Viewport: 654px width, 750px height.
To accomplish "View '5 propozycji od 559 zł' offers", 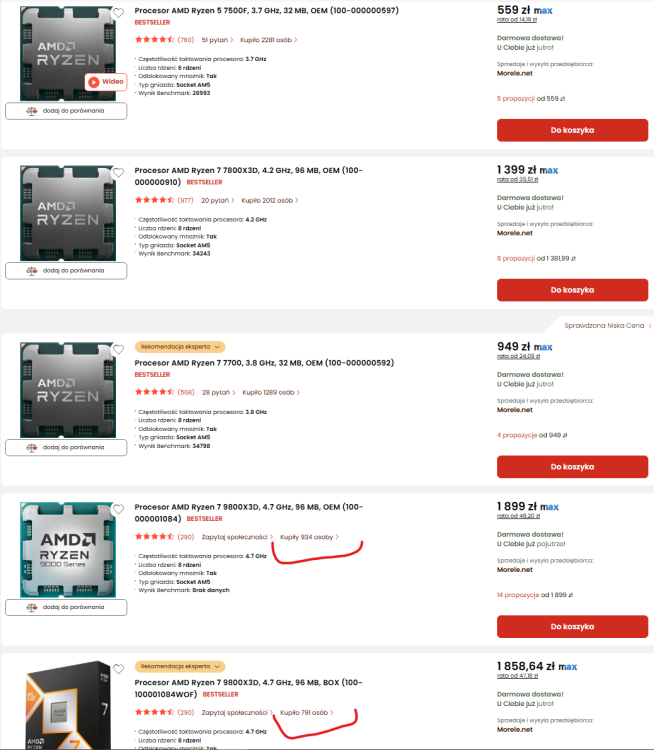I will tap(531, 99).
